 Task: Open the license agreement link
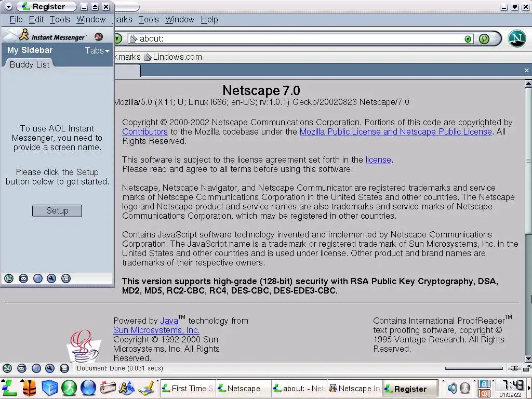click(x=378, y=160)
